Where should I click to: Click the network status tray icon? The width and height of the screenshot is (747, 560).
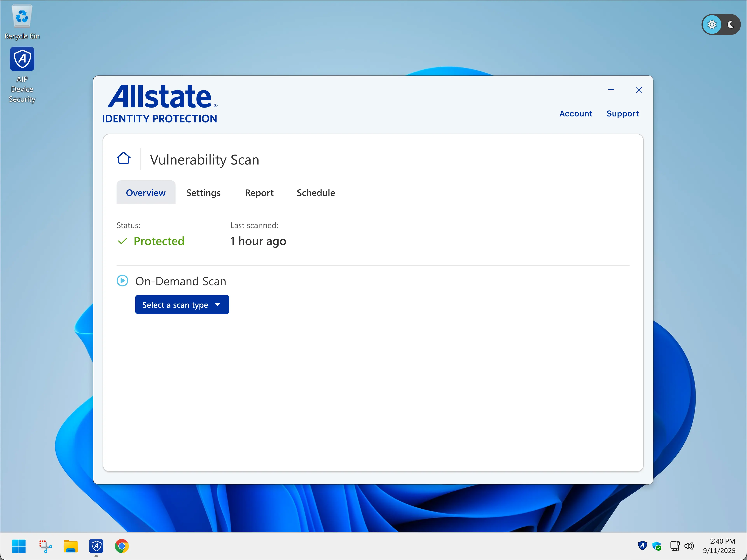pos(675,546)
